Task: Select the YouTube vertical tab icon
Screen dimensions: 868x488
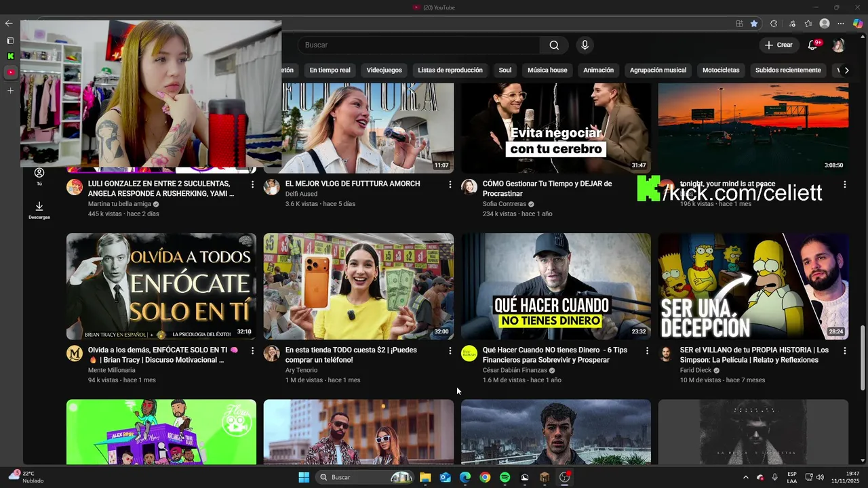Action: coord(10,72)
